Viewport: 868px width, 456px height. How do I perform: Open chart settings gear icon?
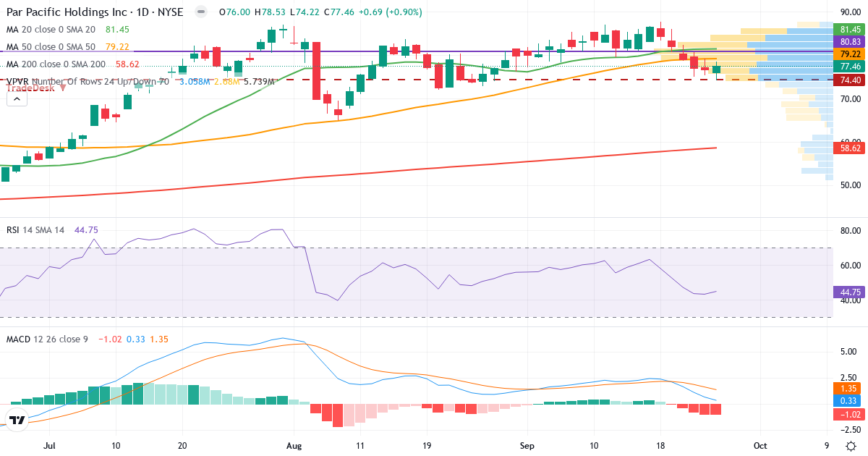pyautogui.click(x=851, y=446)
